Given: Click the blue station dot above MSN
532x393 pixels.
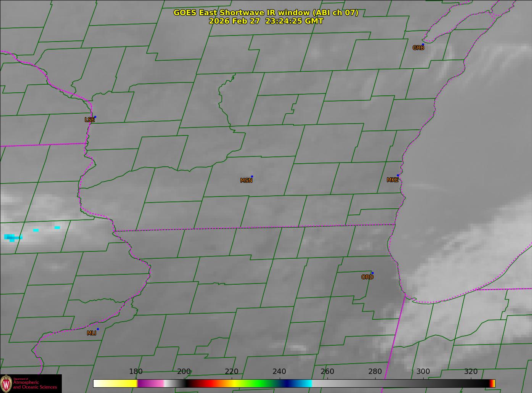Looking at the screenshot, I should click(252, 177).
